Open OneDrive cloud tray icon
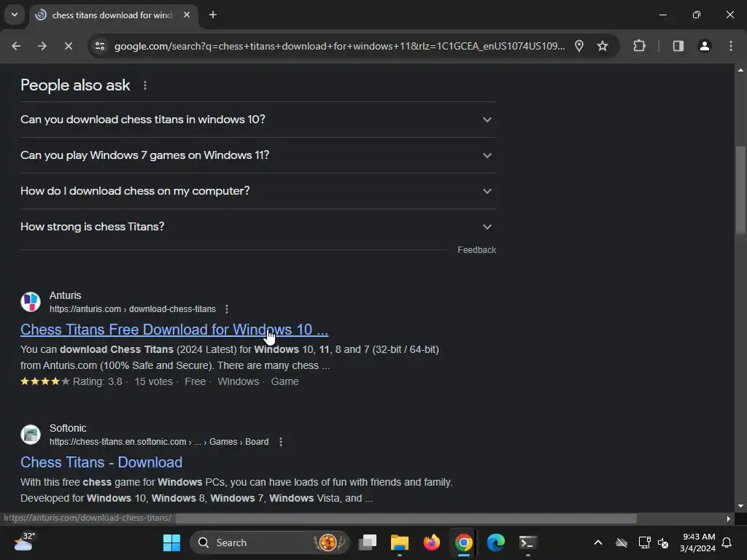This screenshot has height=560, width=747. pyautogui.click(x=622, y=542)
